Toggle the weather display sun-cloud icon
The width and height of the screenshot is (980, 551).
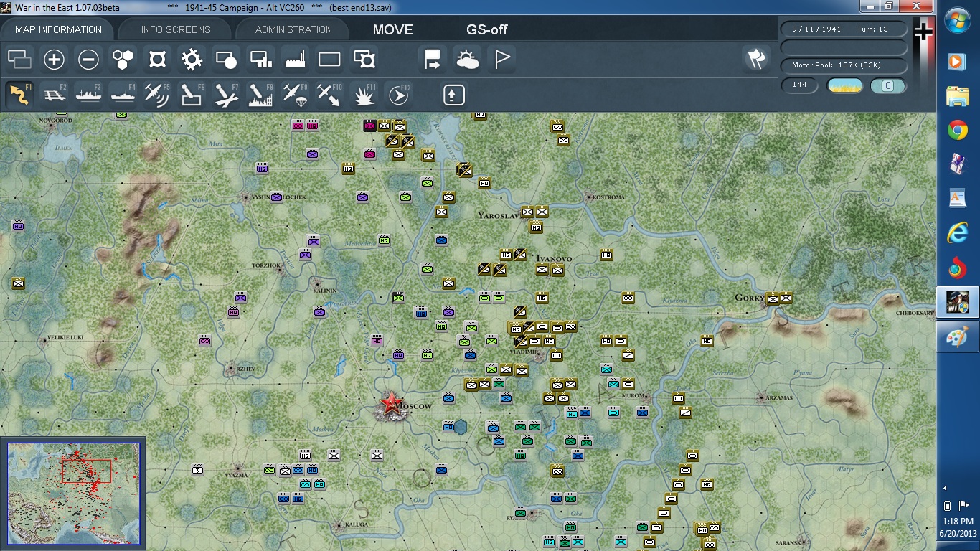467,60
